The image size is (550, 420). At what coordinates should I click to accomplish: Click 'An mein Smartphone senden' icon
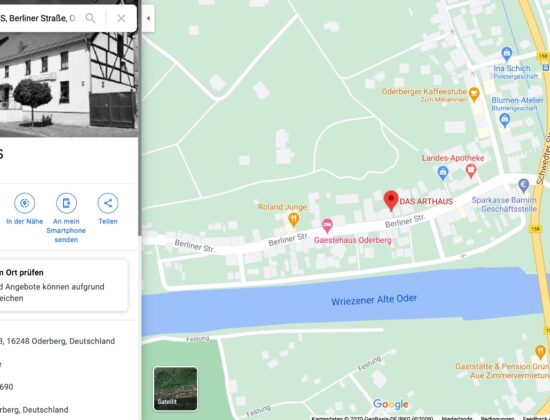66,203
